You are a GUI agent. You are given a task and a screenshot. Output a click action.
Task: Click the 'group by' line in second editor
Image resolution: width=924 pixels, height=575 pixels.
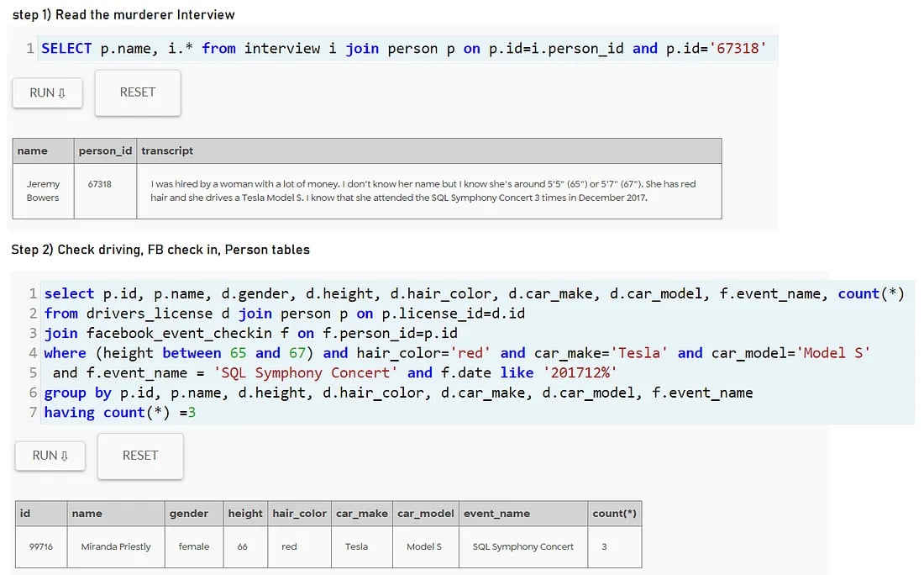pyautogui.click(x=398, y=393)
